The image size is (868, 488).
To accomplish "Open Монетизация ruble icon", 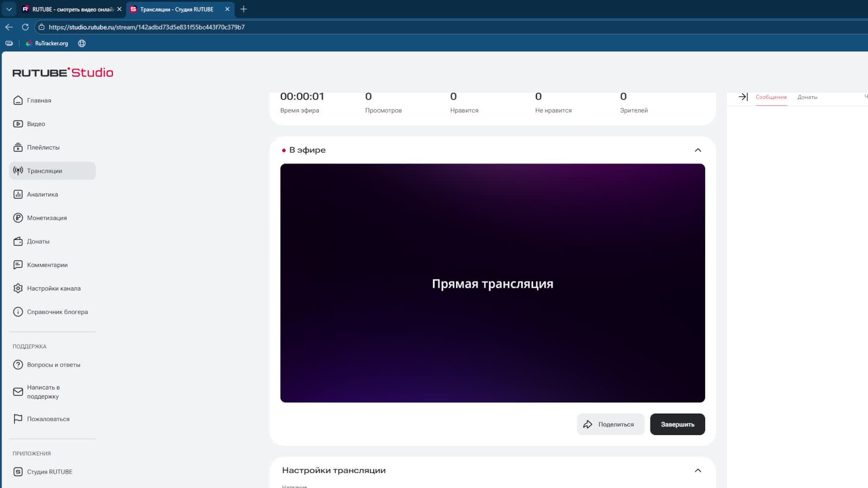I will [x=18, y=218].
